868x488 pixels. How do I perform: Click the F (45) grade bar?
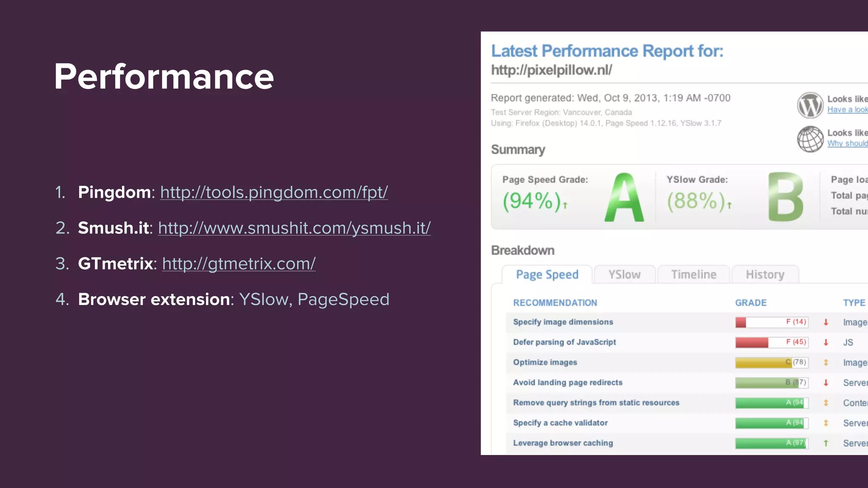772,342
